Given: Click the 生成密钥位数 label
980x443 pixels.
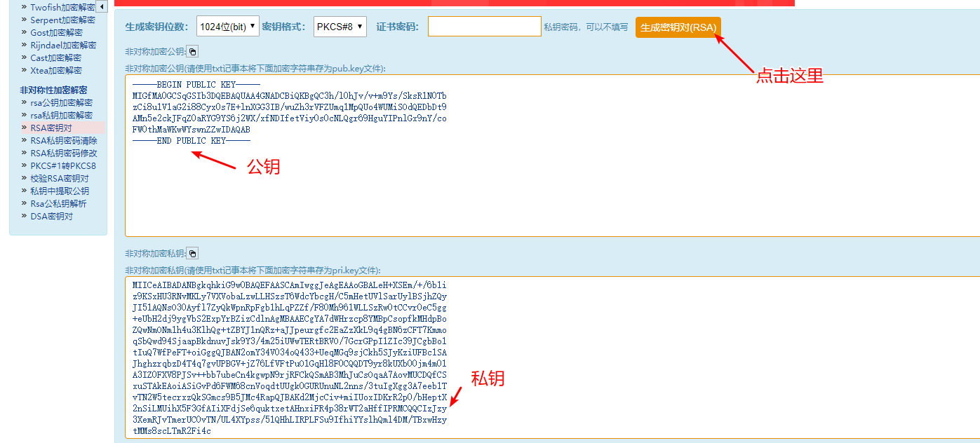Looking at the screenshot, I should [157, 27].
